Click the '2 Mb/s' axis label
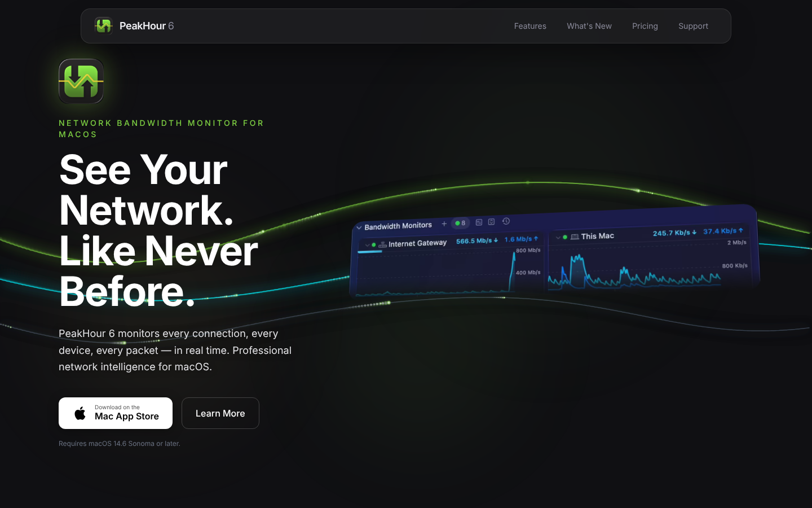This screenshot has width=812, height=508. [x=737, y=243]
